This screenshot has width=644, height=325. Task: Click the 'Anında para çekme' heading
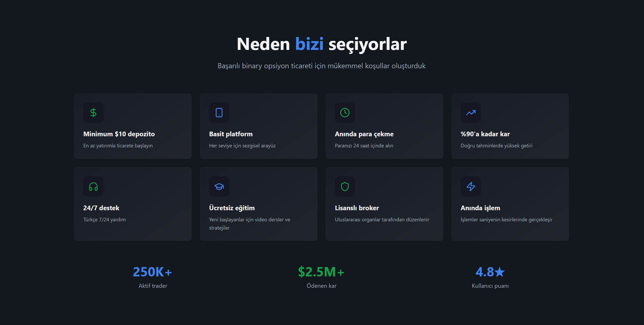point(364,134)
